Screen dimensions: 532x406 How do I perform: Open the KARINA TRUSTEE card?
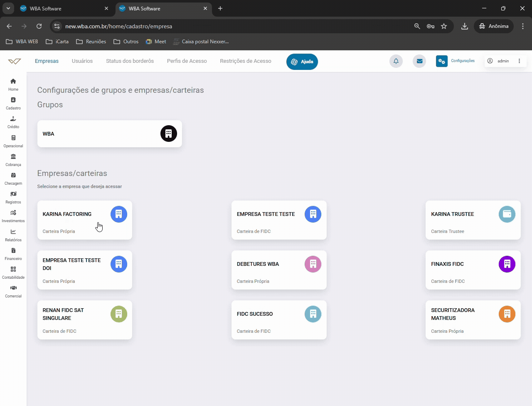tap(473, 220)
